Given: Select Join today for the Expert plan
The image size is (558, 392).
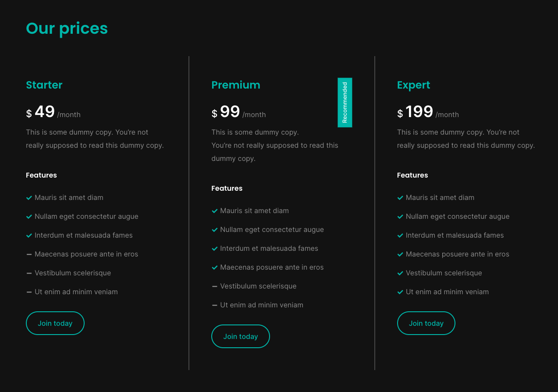Looking at the screenshot, I should coord(426,323).
